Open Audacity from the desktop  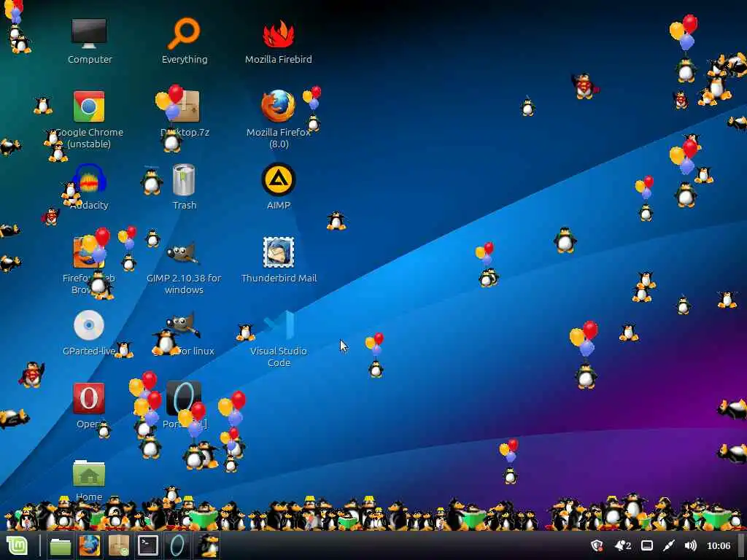click(89, 179)
